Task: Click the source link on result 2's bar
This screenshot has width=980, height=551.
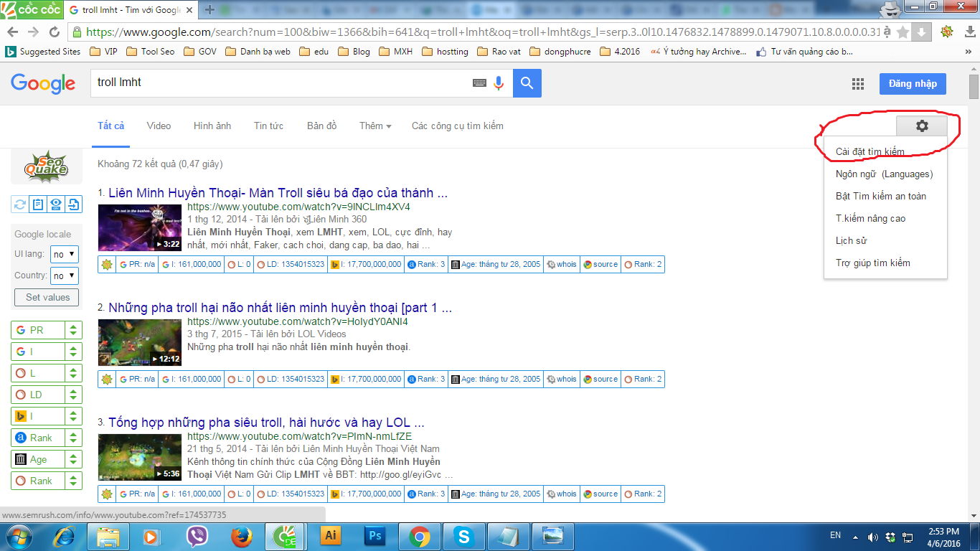Action: pos(600,379)
